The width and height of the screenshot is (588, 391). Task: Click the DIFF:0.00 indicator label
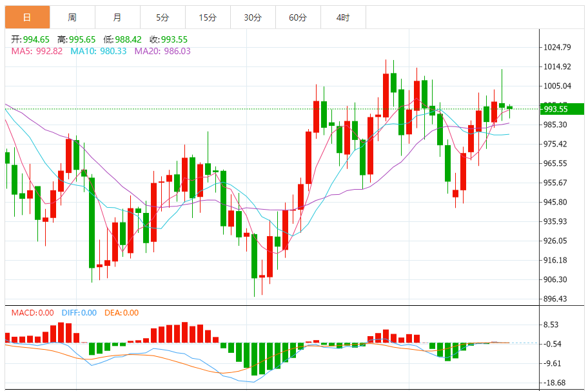(79, 312)
